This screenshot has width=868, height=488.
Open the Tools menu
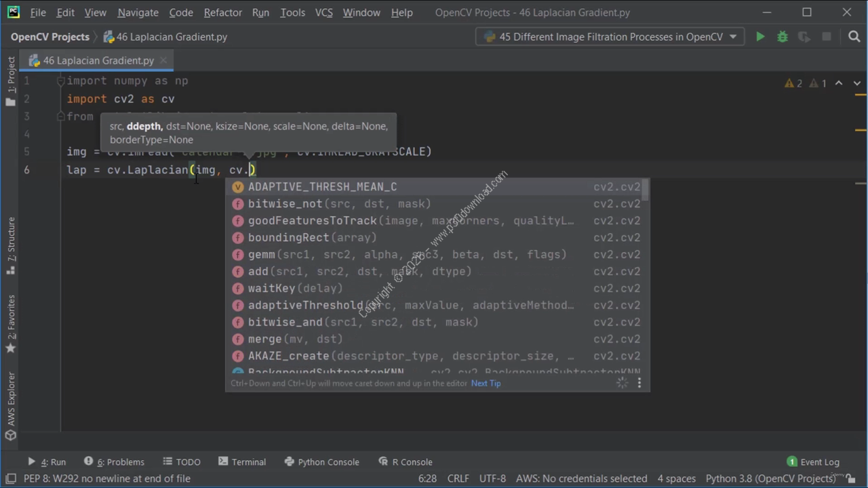point(292,12)
